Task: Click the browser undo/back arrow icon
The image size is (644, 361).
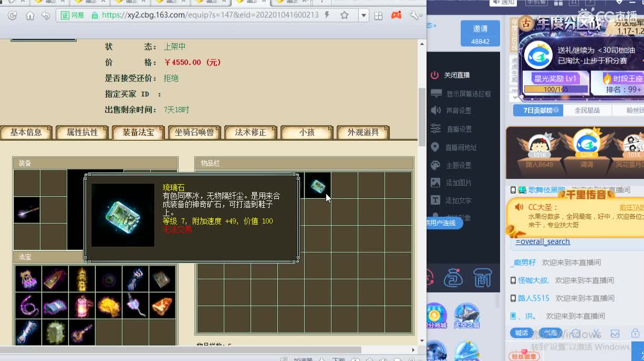Action: [46, 16]
